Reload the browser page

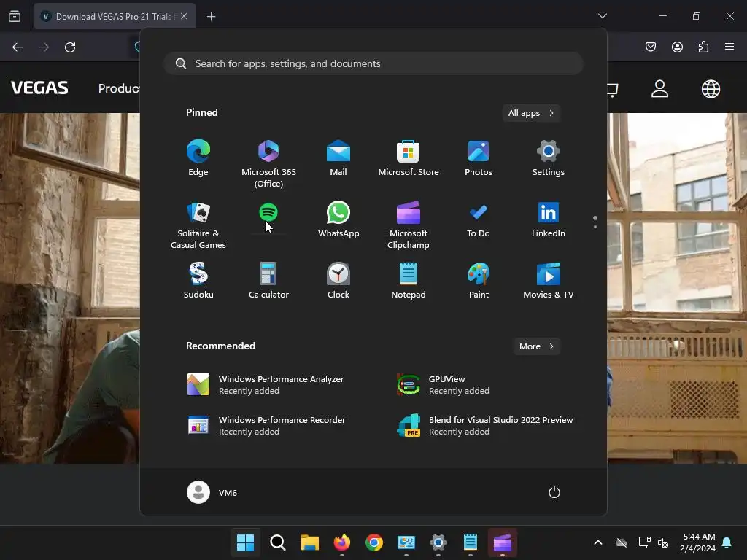(70, 47)
